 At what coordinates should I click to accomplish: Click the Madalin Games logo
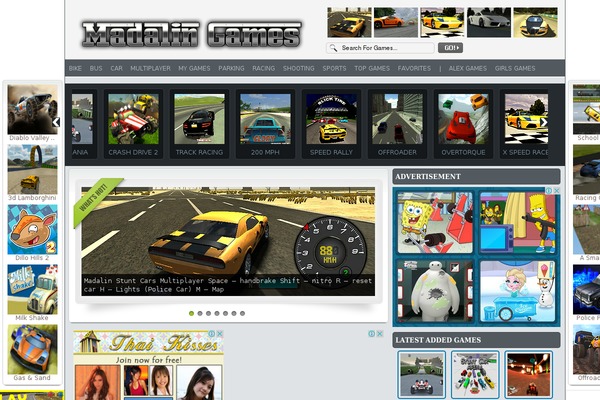point(191,35)
